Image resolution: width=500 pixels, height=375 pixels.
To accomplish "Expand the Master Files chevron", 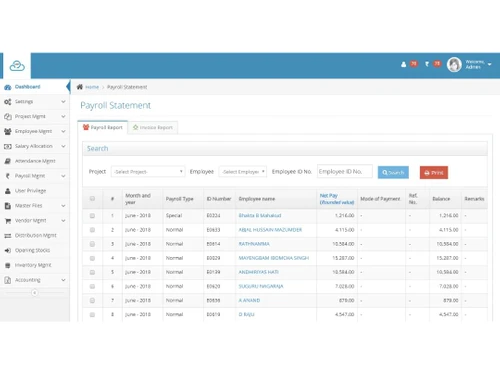I will click(63, 206).
